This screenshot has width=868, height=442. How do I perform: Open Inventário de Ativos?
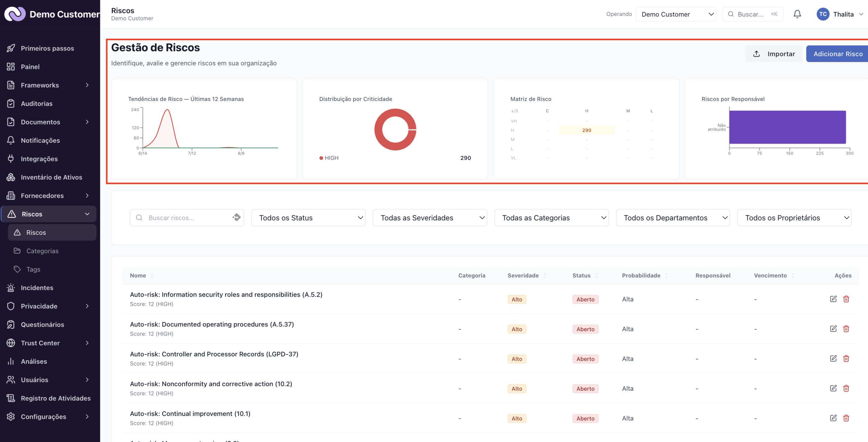tap(49, 177)
